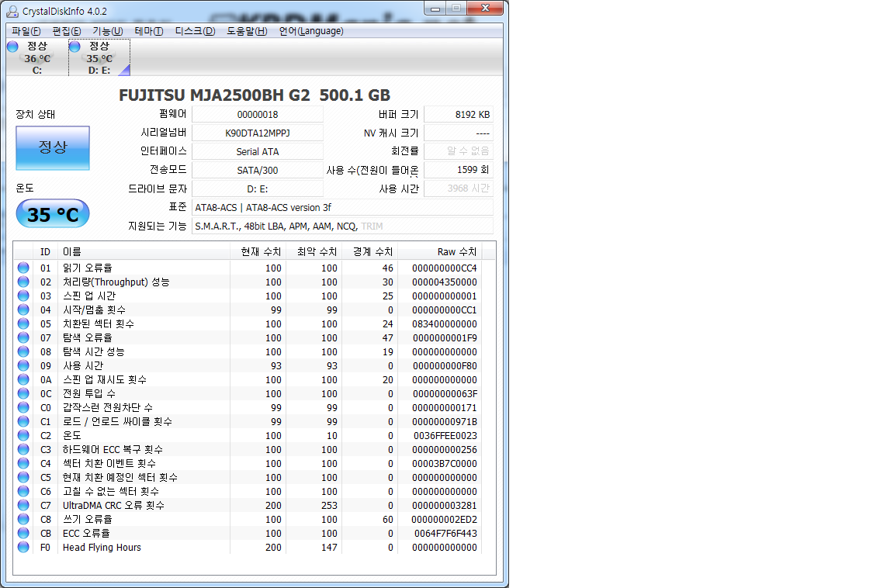Click the Raw 수치 column header
The image size is (894, 588).
[439, 251]
